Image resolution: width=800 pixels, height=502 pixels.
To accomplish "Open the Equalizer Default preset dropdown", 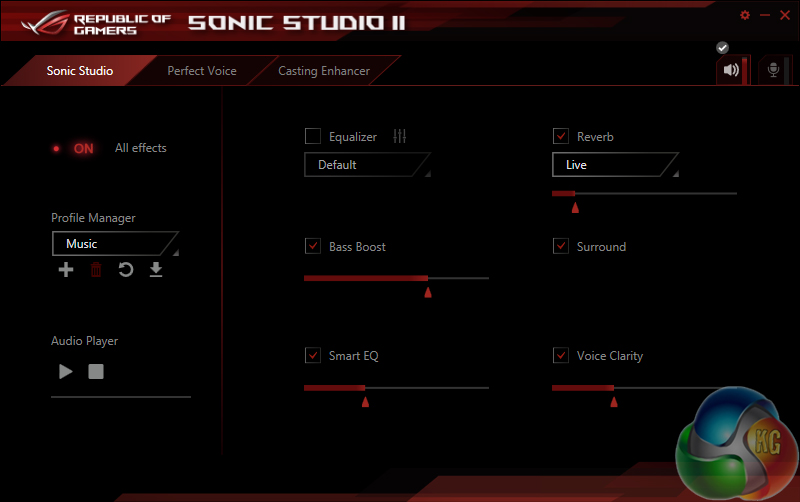I will (367, 165).
